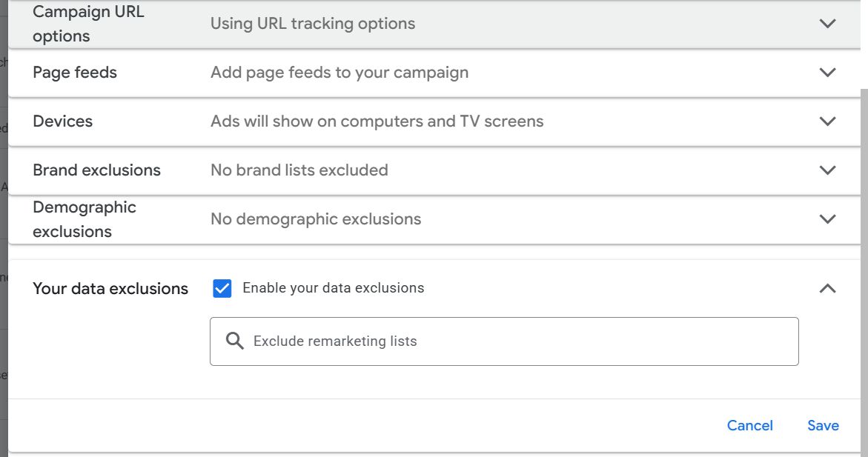Image resolution: width=868 pixels, height=457 pixels.
Task: Click the Cancel button
Action: click(x=749, y=425)
